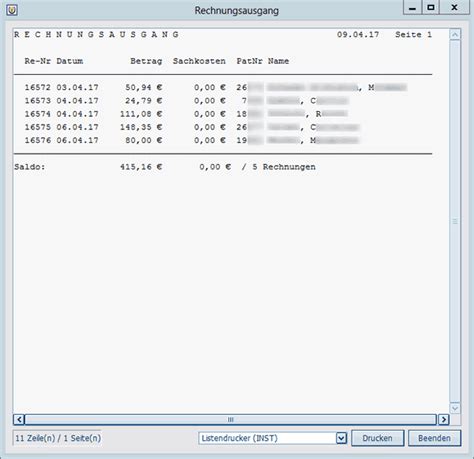
Task: Click the '11 Zeile(n) / 1 Seite(n)' status text
Action: [58, 438]
